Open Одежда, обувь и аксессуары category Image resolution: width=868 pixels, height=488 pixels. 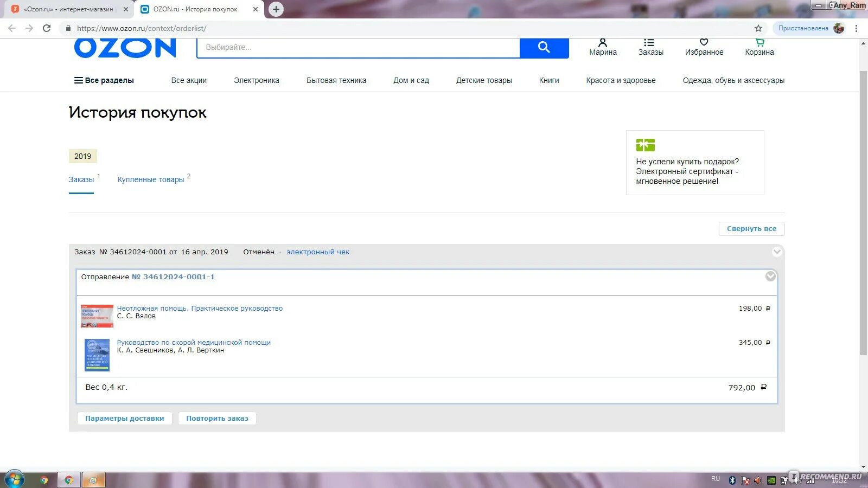click(x=733, y=80)
